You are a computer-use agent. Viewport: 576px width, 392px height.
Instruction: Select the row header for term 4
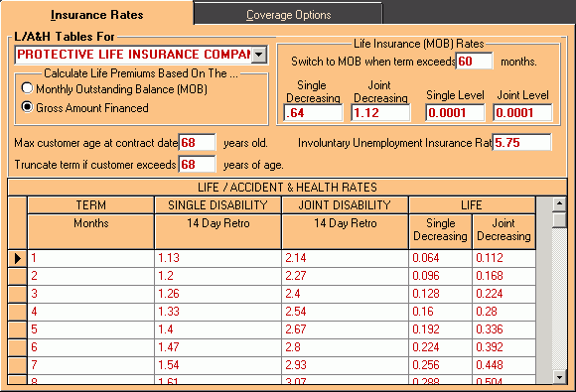click(x=17, y=312)
